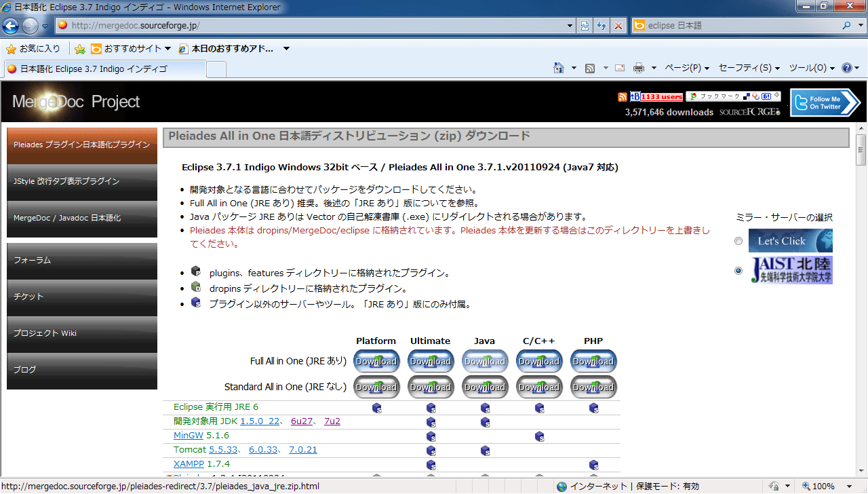The width and height of the screenshot is (868, 494).
Task: Open フォーラム in the sidebar
Action: tap(82, 261)
